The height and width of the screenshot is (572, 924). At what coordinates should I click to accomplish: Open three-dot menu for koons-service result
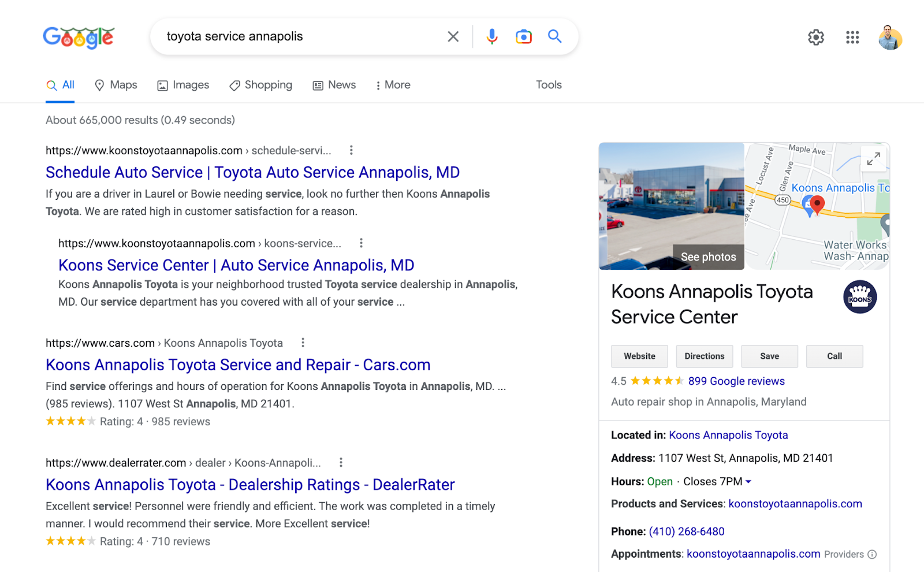362,243
